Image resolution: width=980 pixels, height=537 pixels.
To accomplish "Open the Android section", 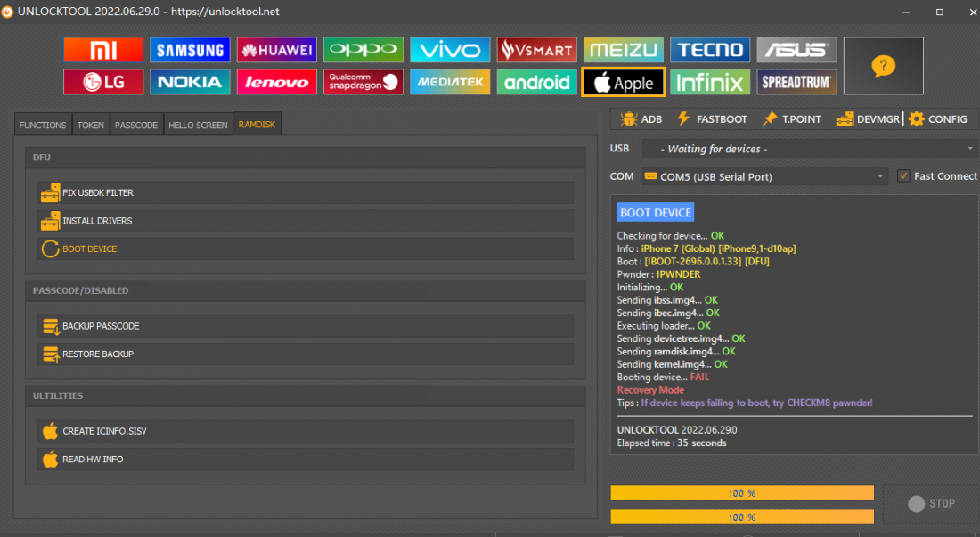I will pyautogui.click(x=537, y=82).
